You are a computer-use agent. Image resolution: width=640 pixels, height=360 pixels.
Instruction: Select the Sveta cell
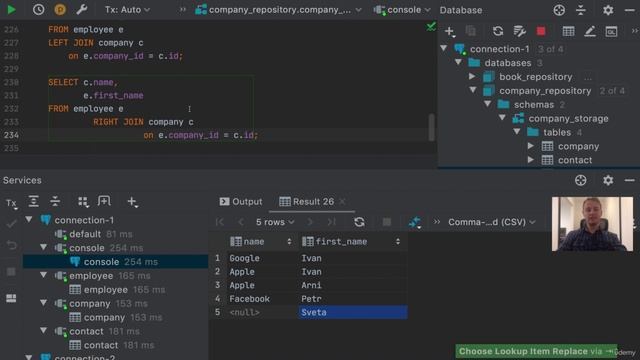point(353,312)
